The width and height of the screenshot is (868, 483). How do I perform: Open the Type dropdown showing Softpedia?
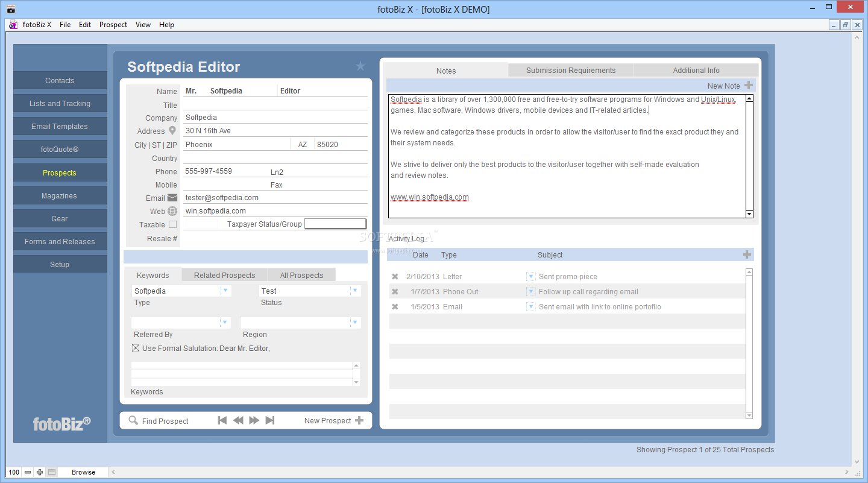225,291
